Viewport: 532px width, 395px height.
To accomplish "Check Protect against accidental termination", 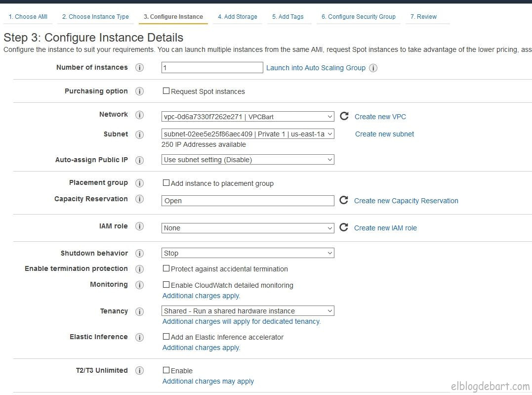I will (166, 268).
